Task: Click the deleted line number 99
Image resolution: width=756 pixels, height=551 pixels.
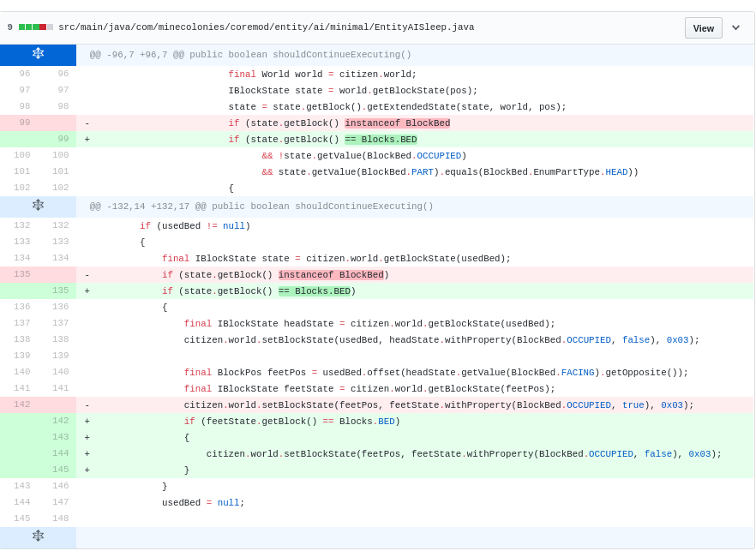Action: point(24,123)
